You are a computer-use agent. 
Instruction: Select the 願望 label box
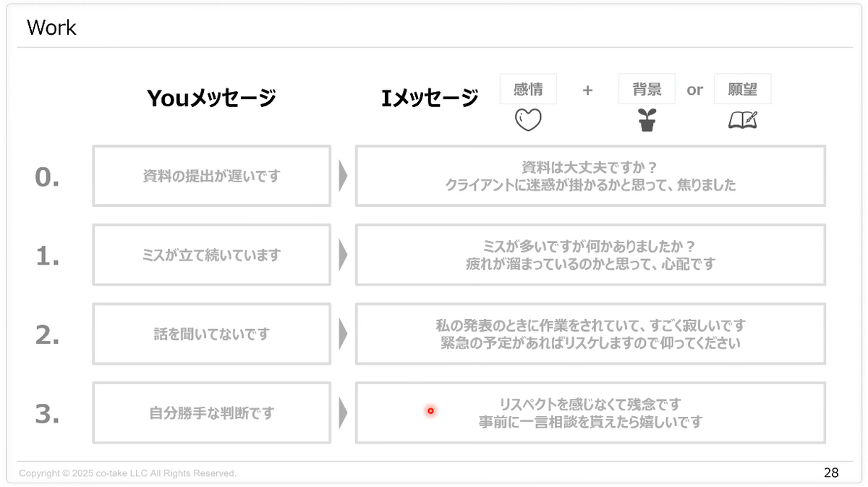click(x=742, y=89)
